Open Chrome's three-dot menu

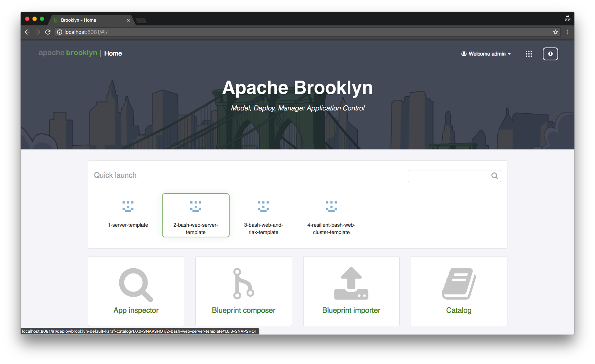pyautogui.click(x=568, y=32)
